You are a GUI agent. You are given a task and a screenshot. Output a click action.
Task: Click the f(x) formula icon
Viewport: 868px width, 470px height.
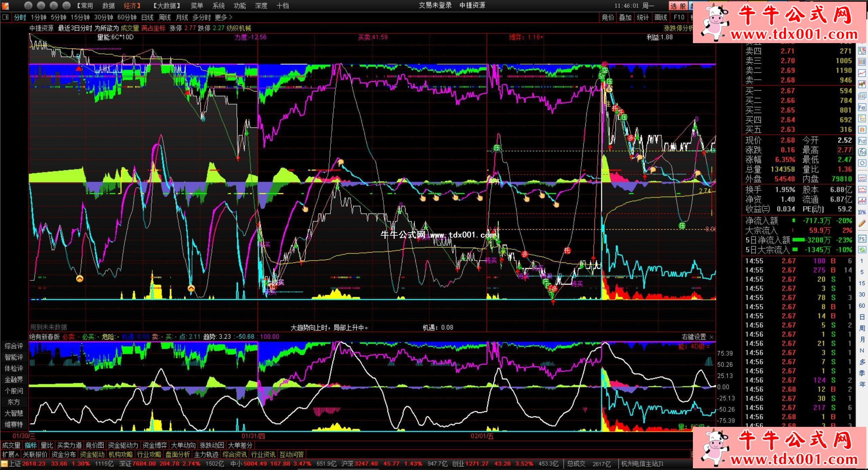point(862,152)
